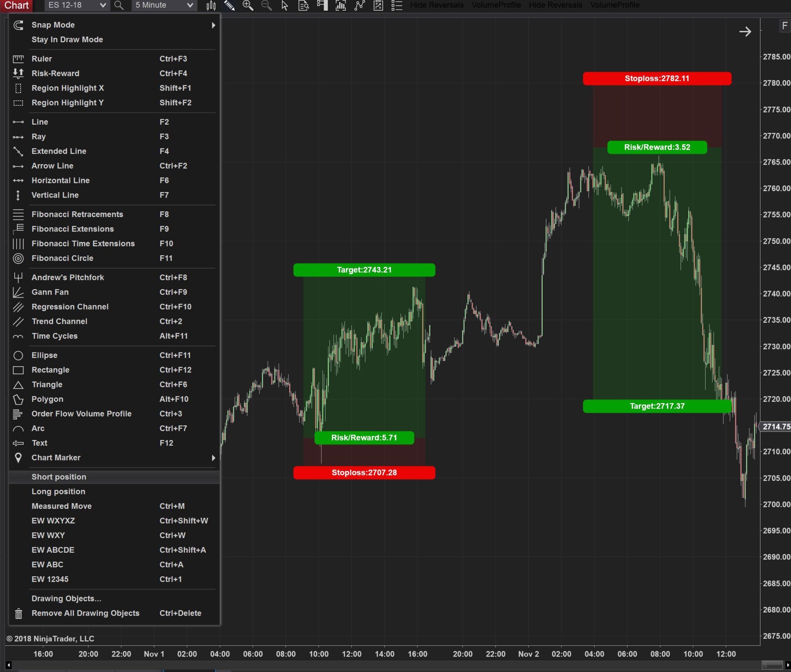This screenshot has height=672, width=791.
Task: Open the ES 12-18 instrument dropdown
Action: tap(103, 5)
